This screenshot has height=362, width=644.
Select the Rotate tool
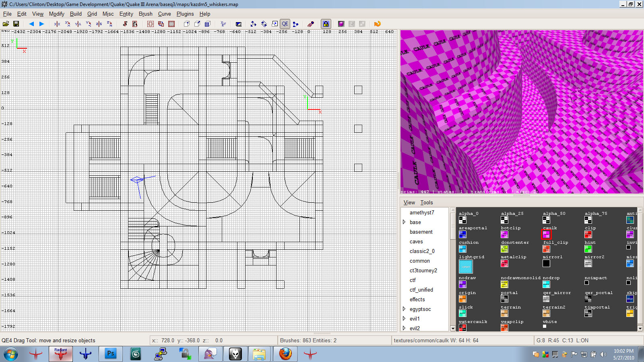pyautogui.click(x=264, y=24)
